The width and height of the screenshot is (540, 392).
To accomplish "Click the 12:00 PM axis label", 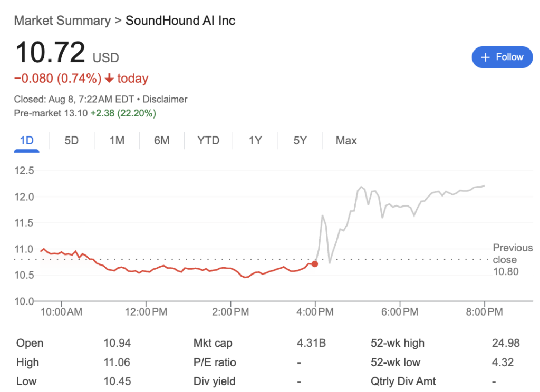I will pos(146,312).
